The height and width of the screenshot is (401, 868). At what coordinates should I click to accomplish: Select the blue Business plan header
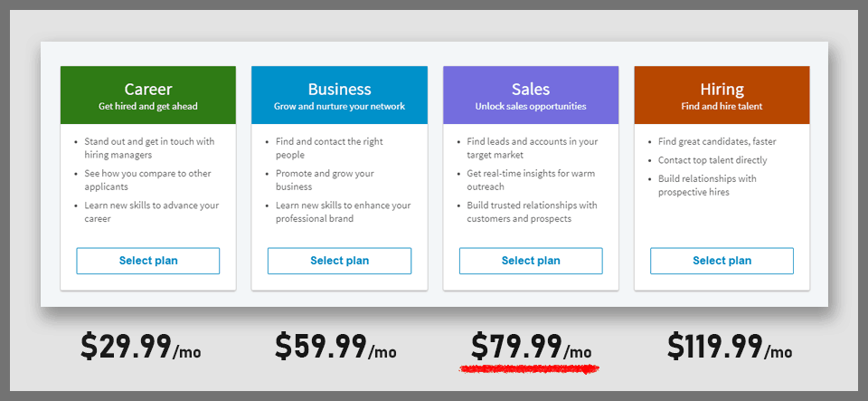[339, 95]
